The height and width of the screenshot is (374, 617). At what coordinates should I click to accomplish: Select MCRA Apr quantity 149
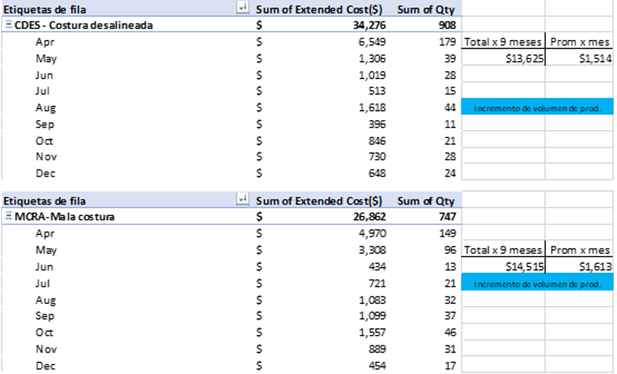coord(447,233)
